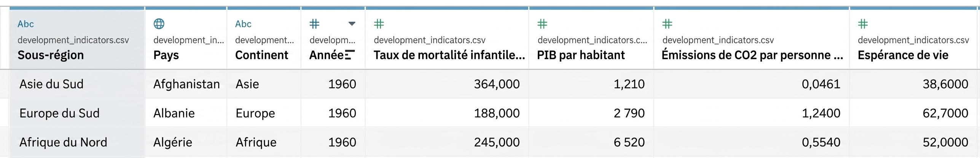Screen dimensions: 980x158
Task: Click the Abc type icon above Sous-région
Action: [25, 24]
